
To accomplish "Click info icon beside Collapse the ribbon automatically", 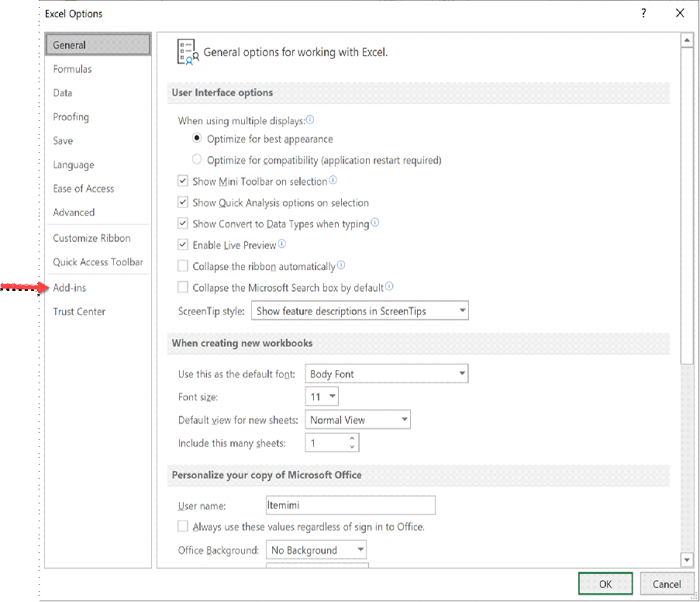I will pos(341,265).
